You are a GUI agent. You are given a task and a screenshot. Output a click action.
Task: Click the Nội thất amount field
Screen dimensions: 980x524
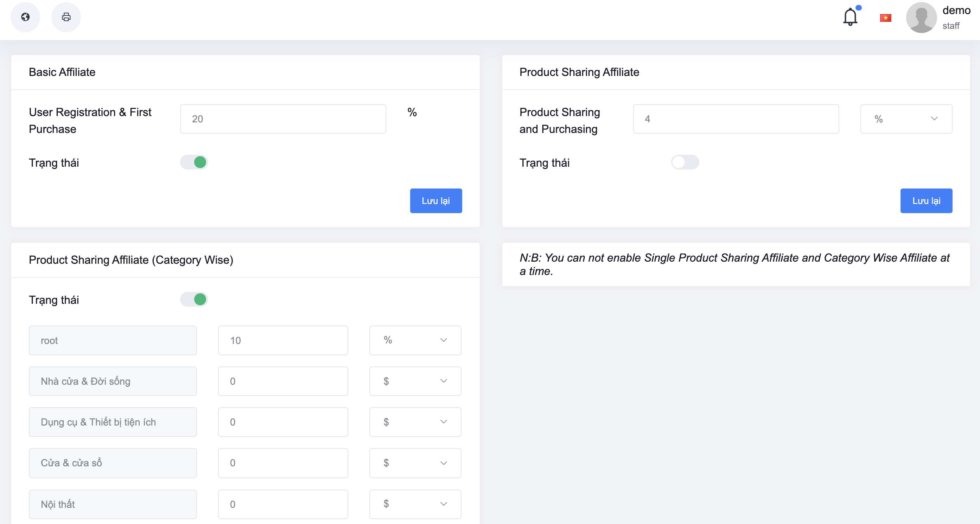tap(283, 504)
